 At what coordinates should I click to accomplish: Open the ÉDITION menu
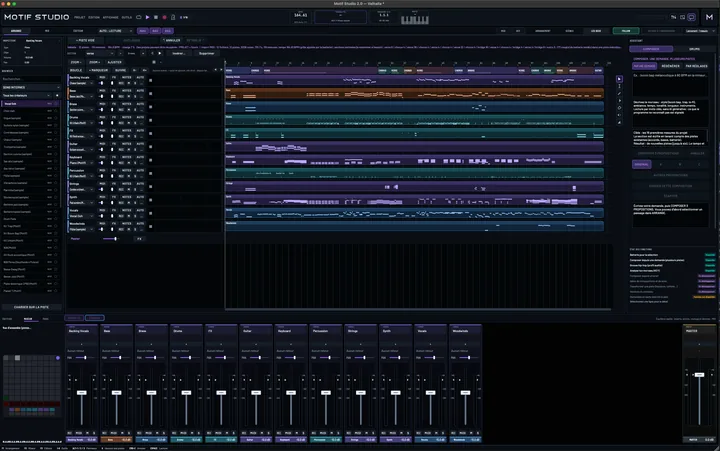click(94, 17)
